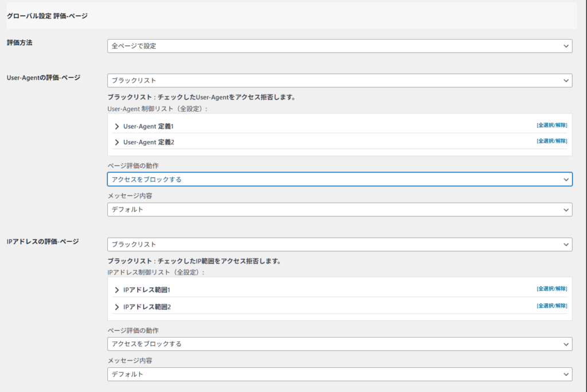
Task: Open ページ評価の動作 dropdown in User-Agent section
Action: pyautogui.click(x=339, y=179)
